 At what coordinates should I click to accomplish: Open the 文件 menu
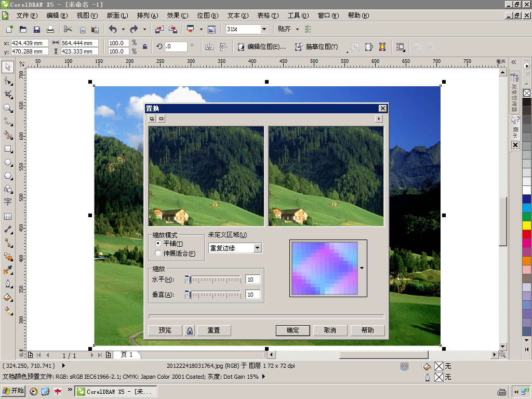pyautogui.click(x=27, y=16)
